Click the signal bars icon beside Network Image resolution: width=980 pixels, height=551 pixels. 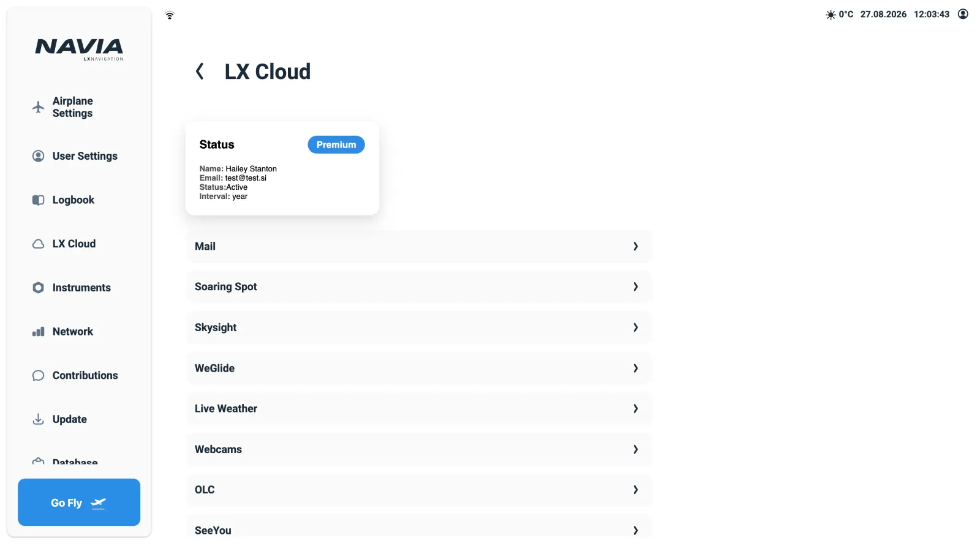[38, 332]
